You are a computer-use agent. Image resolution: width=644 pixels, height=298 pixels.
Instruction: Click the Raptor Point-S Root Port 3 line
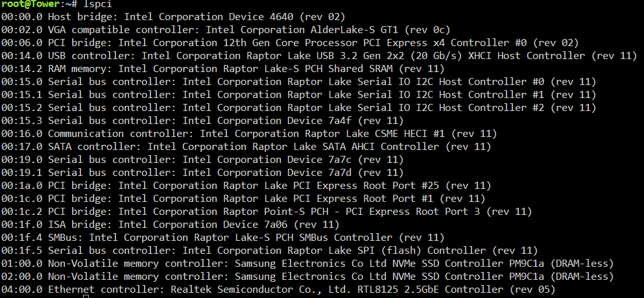[x=267, y=212]
